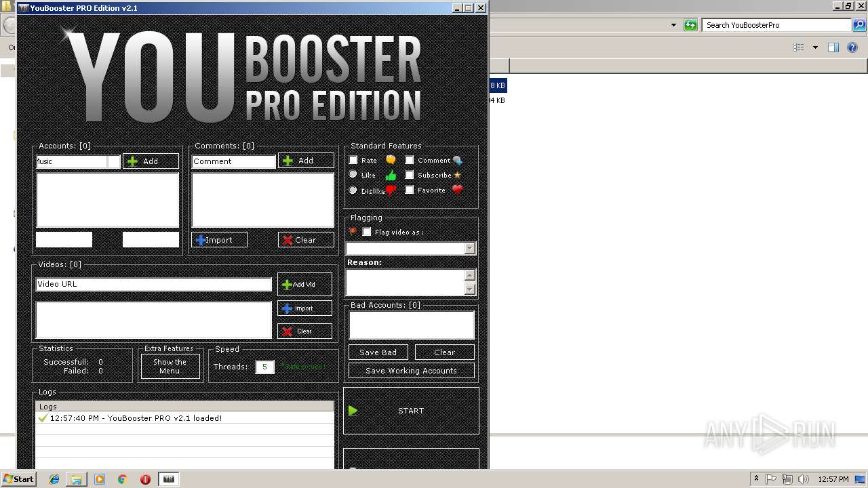868x488 pixels.
Task: Open Explorer help question mark icon
Action: pyautogui.click(x=853, y=47)
